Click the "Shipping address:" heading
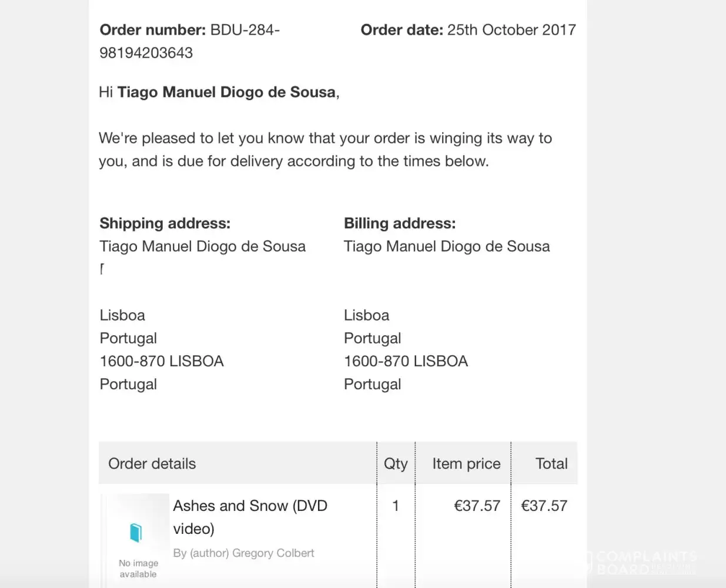Screen dimensions: 726x588 pyautogui.click(x=165, y=223)
